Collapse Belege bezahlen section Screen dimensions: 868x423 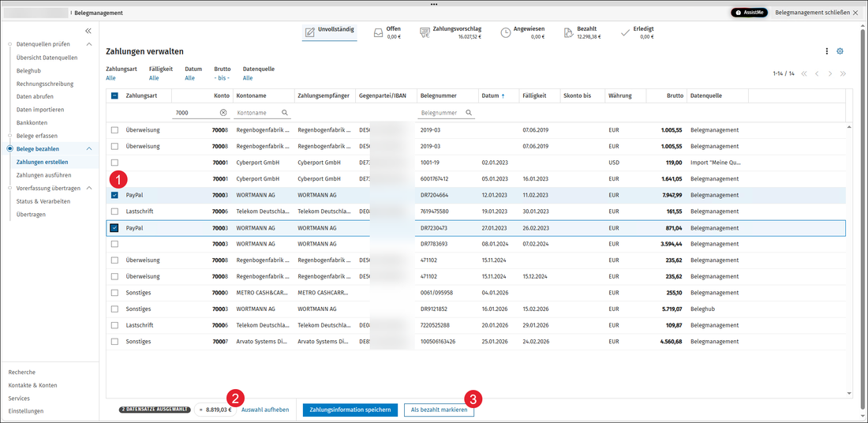(x=88, y=149)
